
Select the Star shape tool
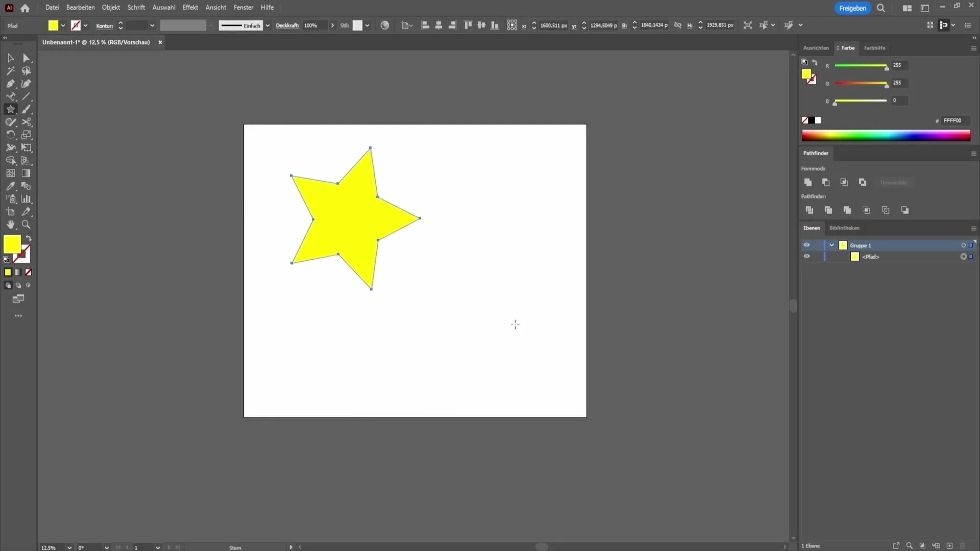(10, 109)
